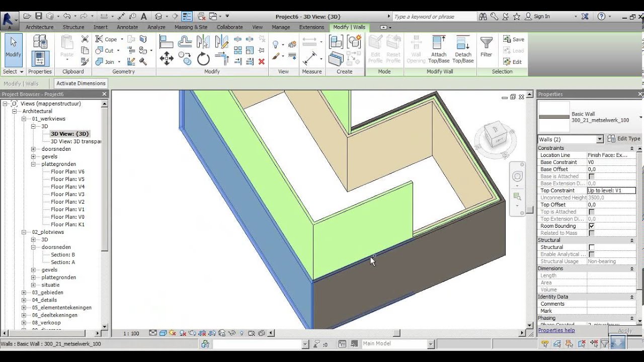Image resolution: width=644 pixels, height=362 pixels.
Task: Expand the gevels node under 01_werkviews
Action: click(x=33, y=156)
